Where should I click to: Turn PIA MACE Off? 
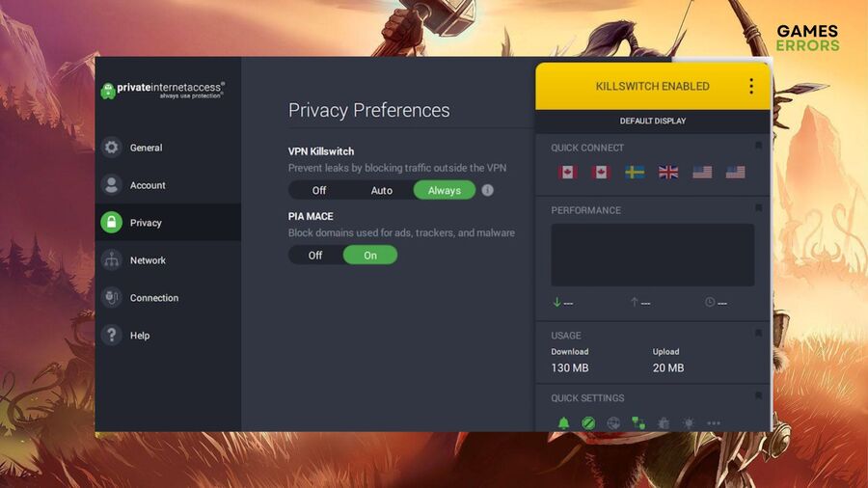[x=315, y=255]
